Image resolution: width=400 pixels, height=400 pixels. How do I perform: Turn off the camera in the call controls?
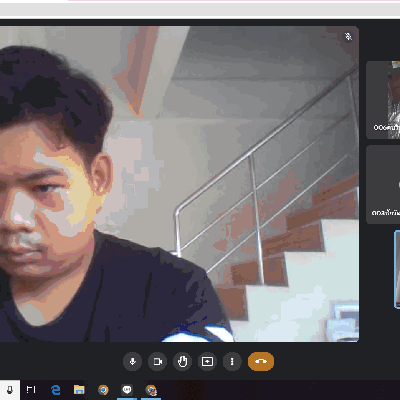pos(157,362)
